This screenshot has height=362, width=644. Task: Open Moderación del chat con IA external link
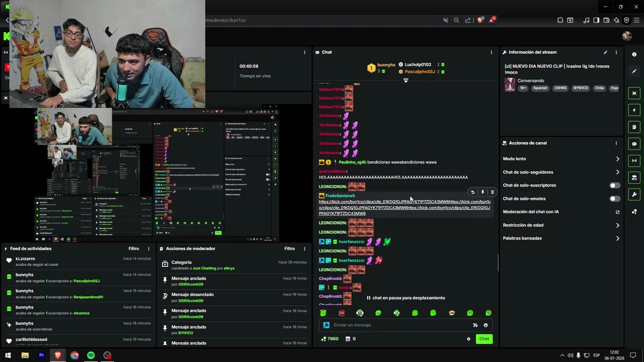pyautogui.click(x=617, y=212)
